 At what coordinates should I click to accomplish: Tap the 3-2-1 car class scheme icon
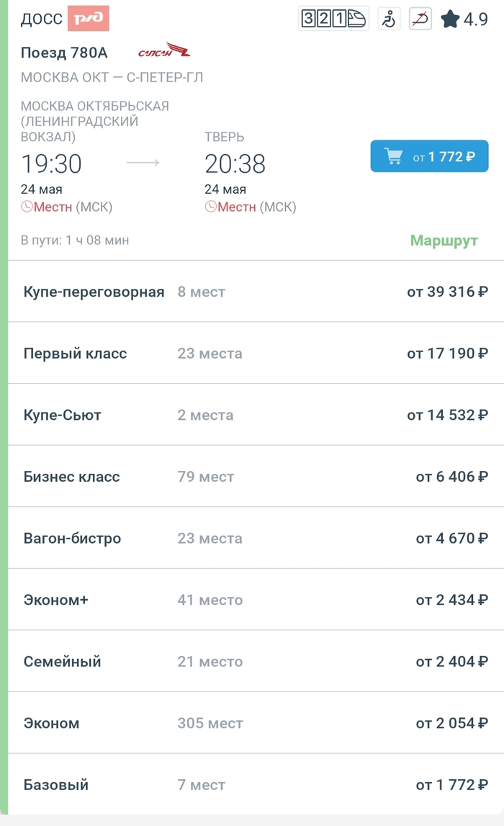pos(333,19)
